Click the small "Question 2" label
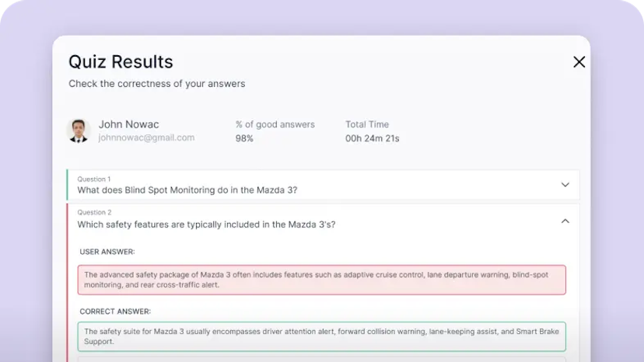This screenshot has width=644, height=362. (94, 212)
